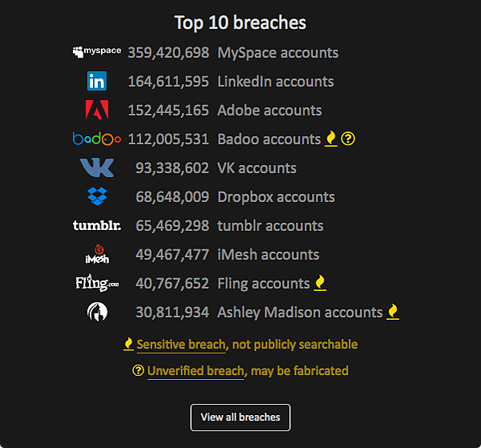Open the Unverified breach link
The image size is (481, 448).
pyautogui.click(x=196, y=371)
